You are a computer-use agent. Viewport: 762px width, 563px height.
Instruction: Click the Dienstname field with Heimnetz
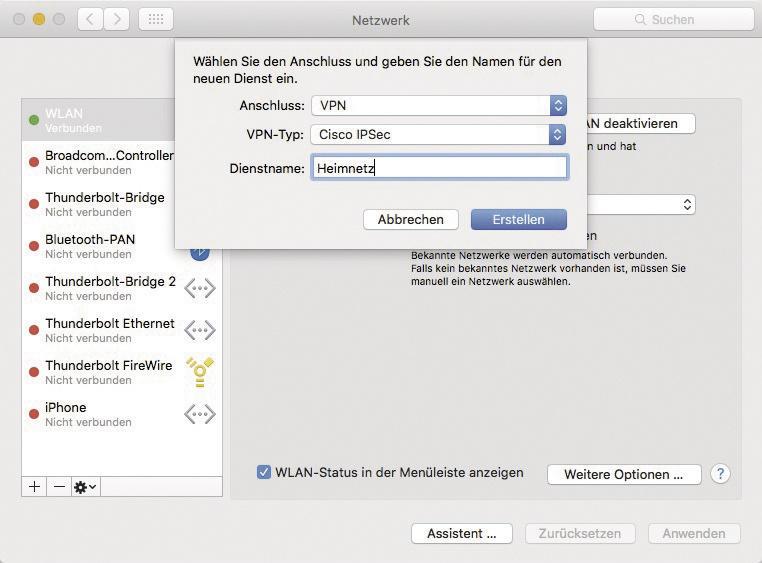pos(439,168)
